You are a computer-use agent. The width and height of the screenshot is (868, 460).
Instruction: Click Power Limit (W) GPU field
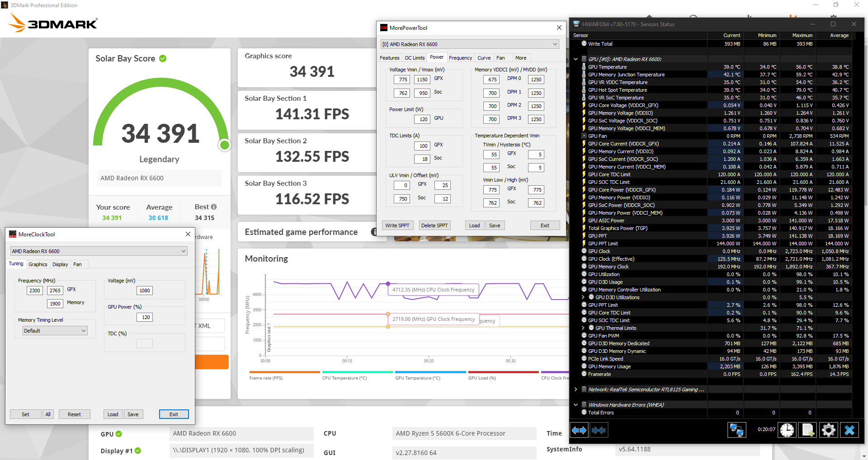point(422,119)
